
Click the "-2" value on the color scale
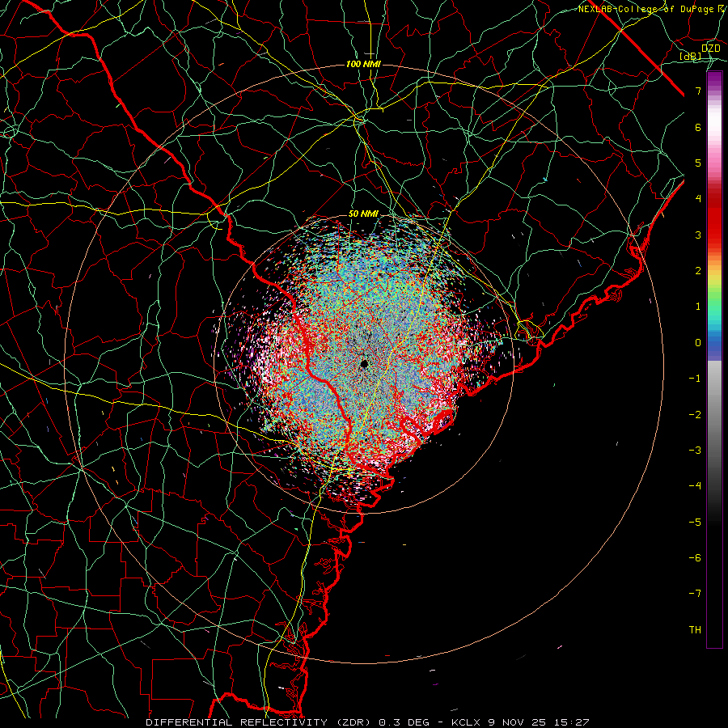[695, 415]
